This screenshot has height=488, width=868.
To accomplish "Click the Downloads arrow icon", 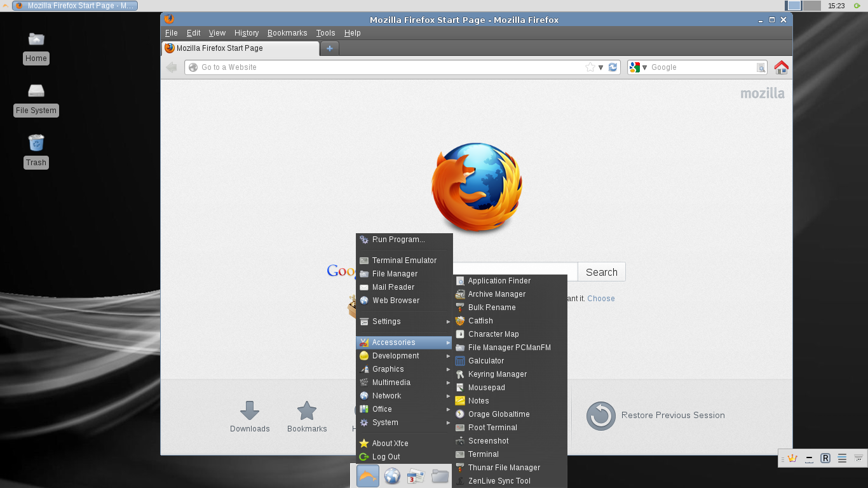I will (250, 410).
